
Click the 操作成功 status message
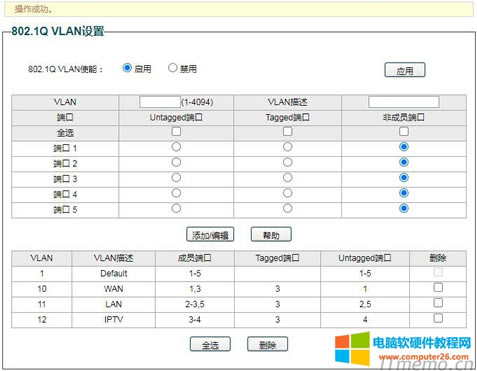(33, 9)
